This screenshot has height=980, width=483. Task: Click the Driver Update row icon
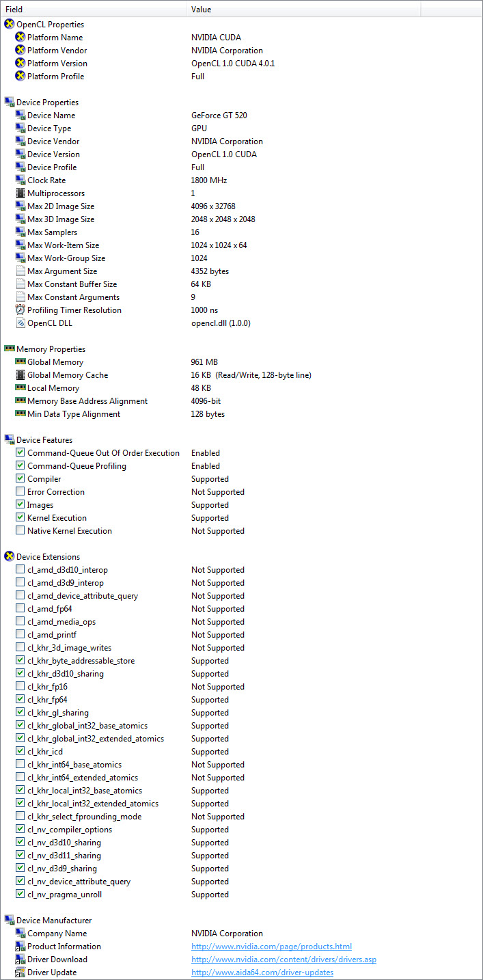click(x=20, y=972)
